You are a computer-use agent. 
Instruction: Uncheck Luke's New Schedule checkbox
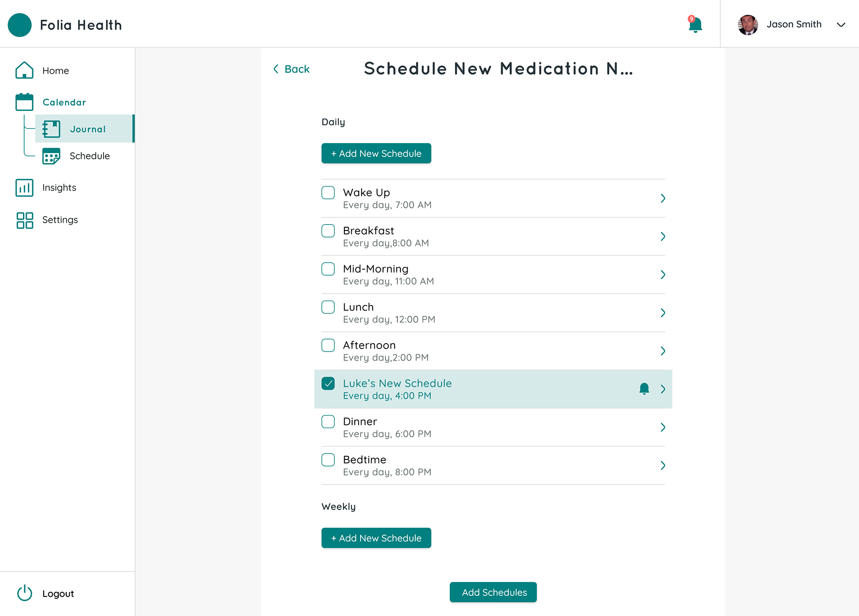(328, 383)
